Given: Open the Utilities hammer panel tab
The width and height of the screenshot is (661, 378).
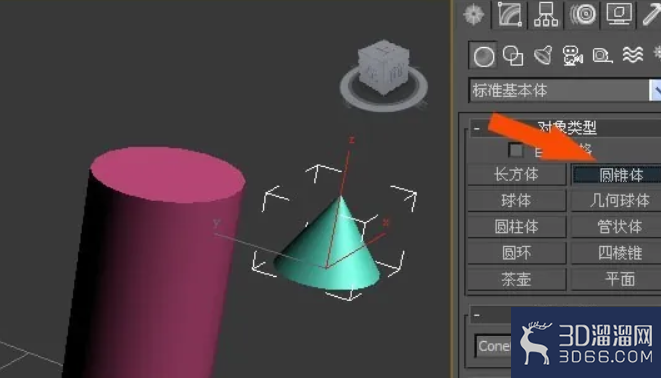Looking at the screenshot, I should pyautogui.click(x=651, y=15).
